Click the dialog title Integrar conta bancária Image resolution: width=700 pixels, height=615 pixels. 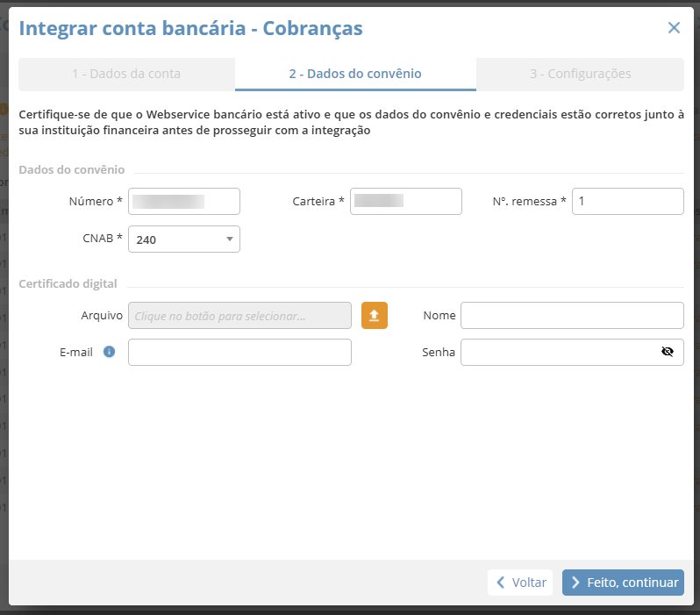190,28
